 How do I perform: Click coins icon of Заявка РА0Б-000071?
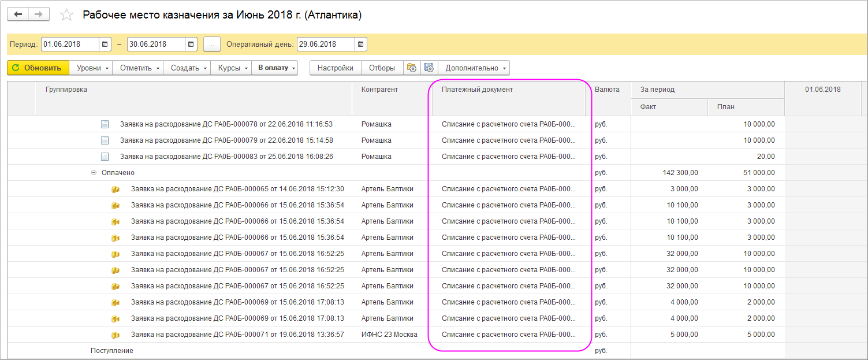(116, 335)
